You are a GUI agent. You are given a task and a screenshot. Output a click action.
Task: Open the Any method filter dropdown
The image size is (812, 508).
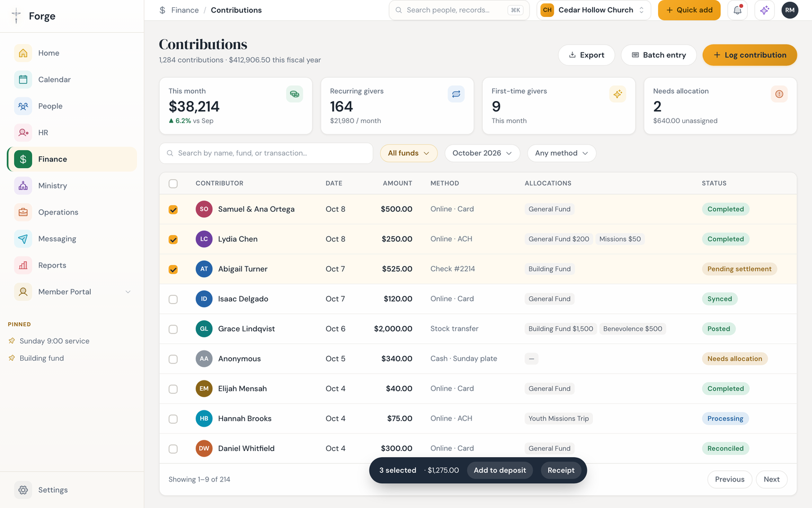tap(562, 153)
